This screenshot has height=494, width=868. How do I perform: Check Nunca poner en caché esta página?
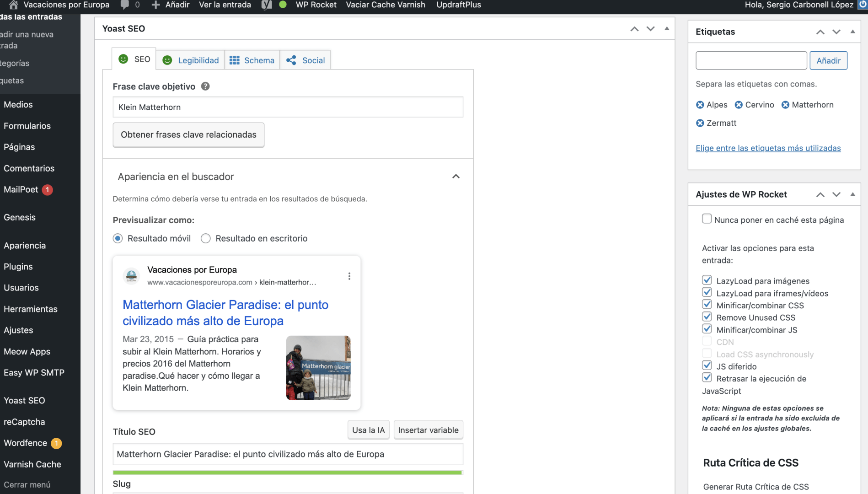coord(707,219)
